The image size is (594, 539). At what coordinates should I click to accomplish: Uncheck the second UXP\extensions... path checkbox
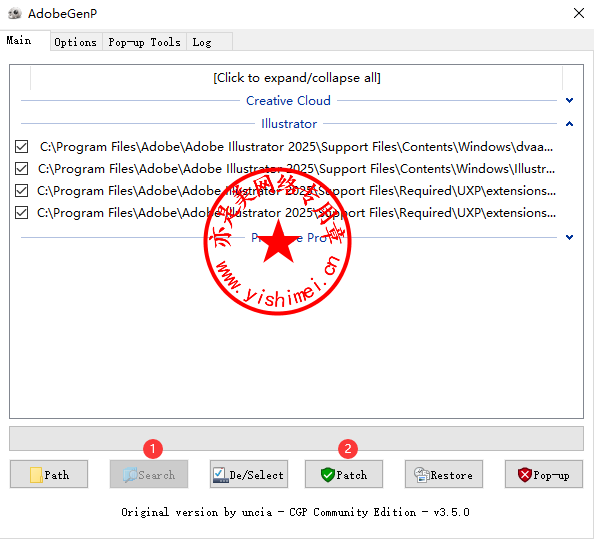[22, 212]
